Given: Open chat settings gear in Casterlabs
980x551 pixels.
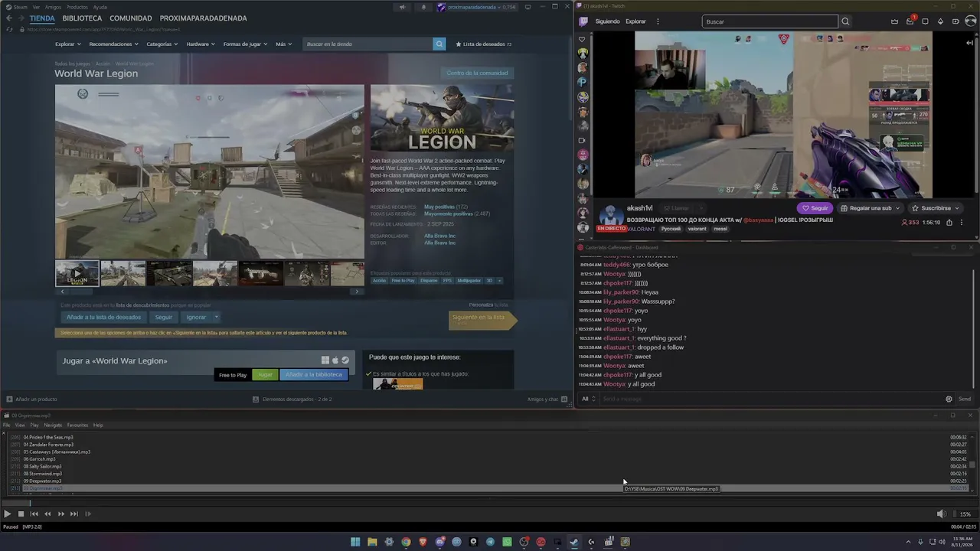Looking at the screenshot, I should [949, 399].
